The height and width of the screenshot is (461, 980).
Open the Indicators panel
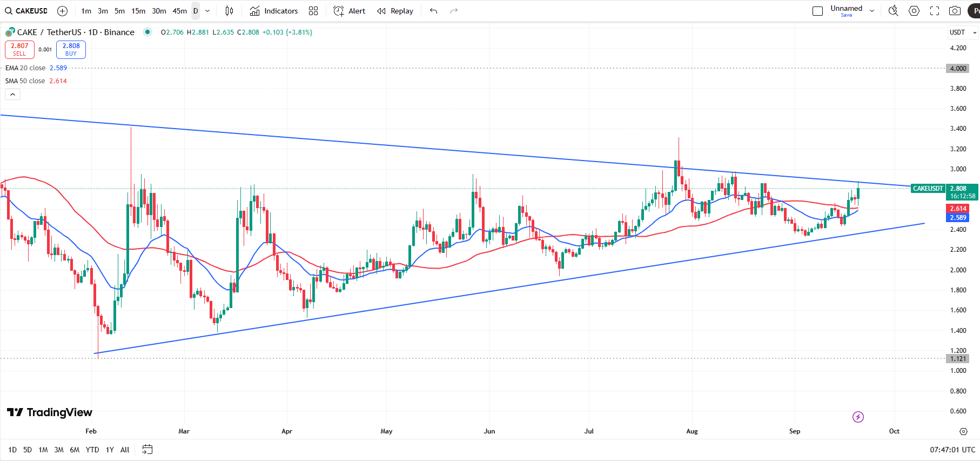(x=274, y=11)
